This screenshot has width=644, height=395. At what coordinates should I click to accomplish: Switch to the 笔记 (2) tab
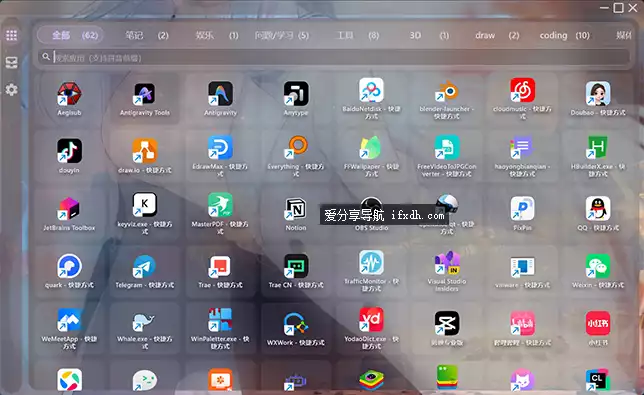click(x=147, y=36)
